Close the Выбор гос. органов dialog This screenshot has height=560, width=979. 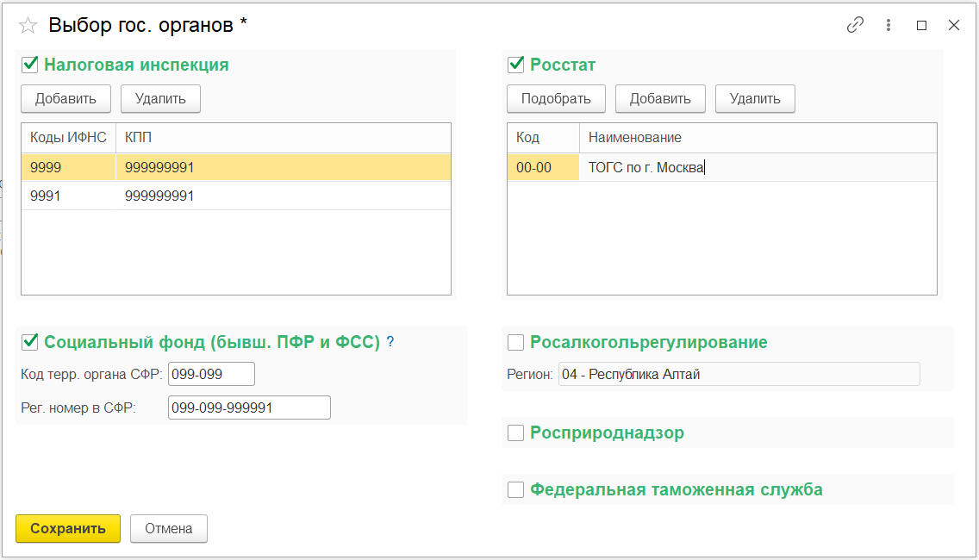tap(954, 26)
